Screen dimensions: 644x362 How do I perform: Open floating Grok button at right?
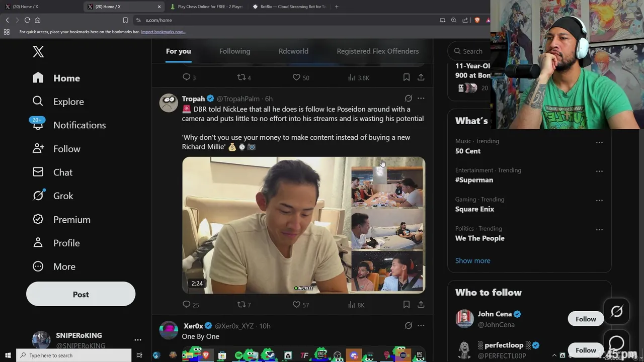pos(617,312)
